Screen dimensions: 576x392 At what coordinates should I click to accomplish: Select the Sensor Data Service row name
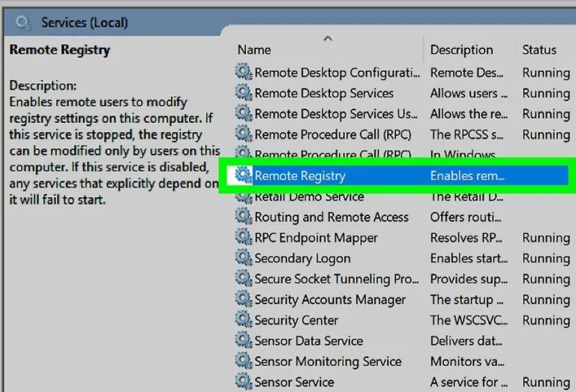coord(308,340)
